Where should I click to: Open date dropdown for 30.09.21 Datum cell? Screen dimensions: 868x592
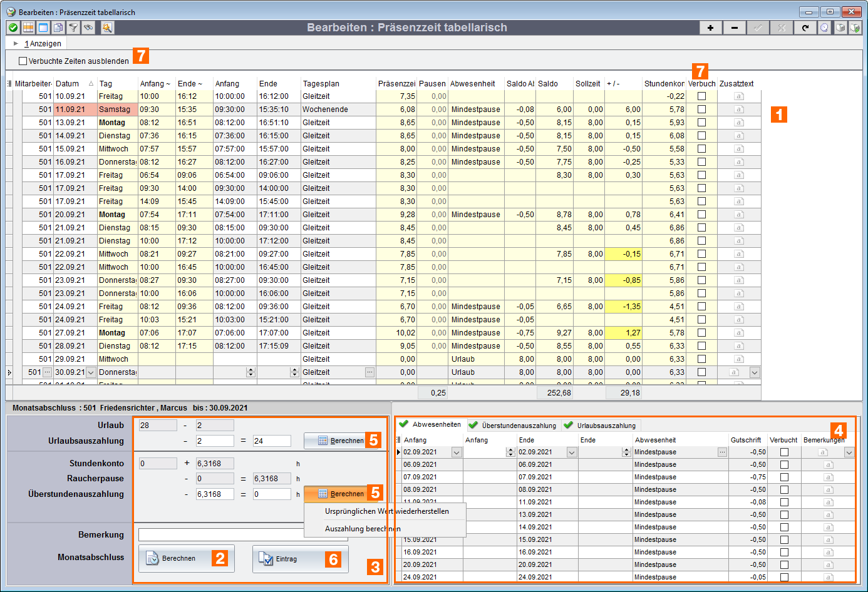pyautogui.click(x=91, y=372)
